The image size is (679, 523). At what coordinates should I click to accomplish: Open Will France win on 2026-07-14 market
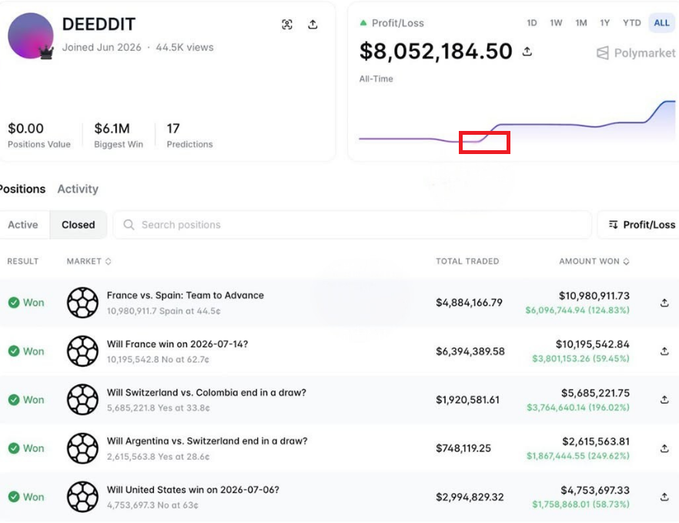pos(178,344)
